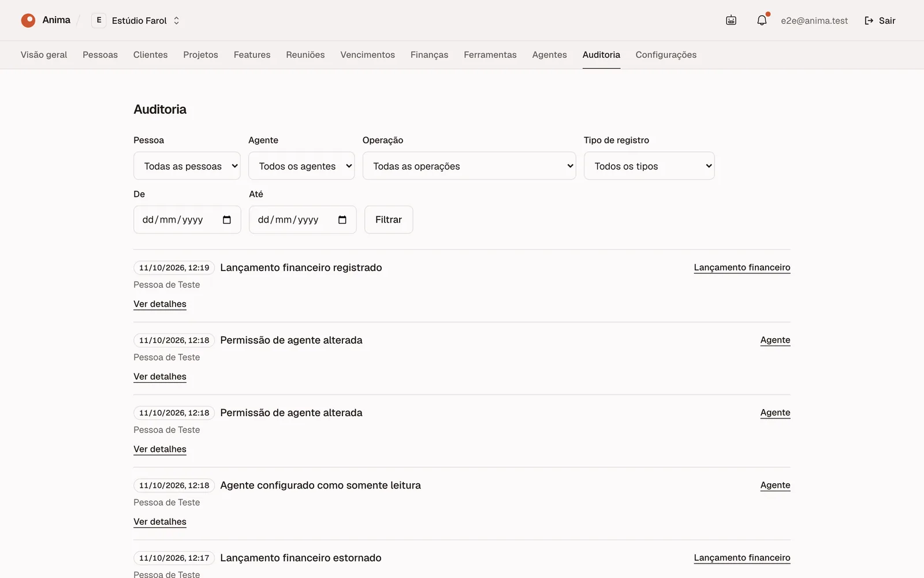Open the agent robot icon in header
This screenshot has width=924, height=578.
tap(731, 20)
